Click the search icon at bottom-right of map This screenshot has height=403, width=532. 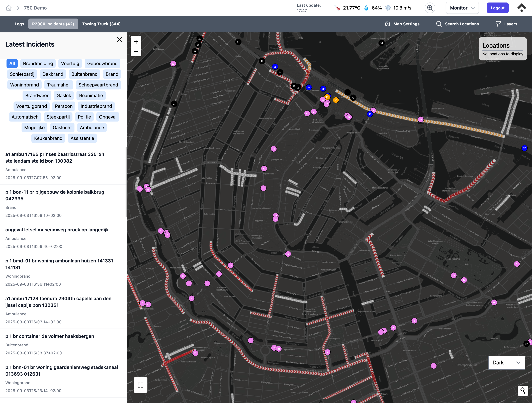(523, 391)
